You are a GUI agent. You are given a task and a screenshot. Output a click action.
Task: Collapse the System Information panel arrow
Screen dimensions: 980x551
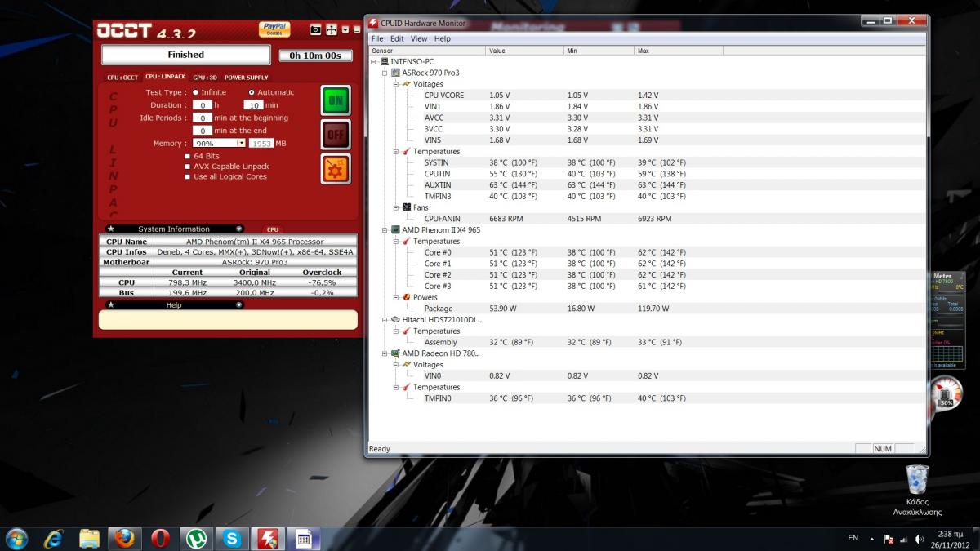(x=239, y=229)
